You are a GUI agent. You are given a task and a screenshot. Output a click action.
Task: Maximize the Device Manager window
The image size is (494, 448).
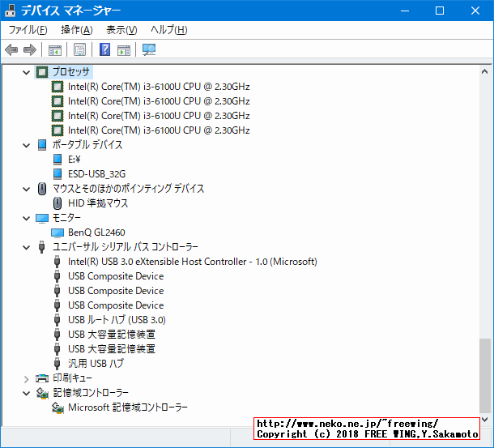tap(440, 11)
